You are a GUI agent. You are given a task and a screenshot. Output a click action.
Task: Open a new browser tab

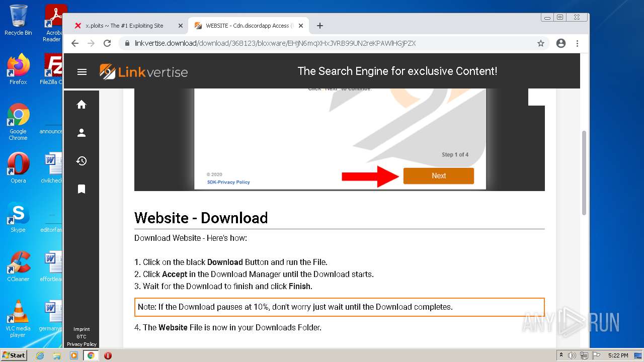[x=320, y=26]
